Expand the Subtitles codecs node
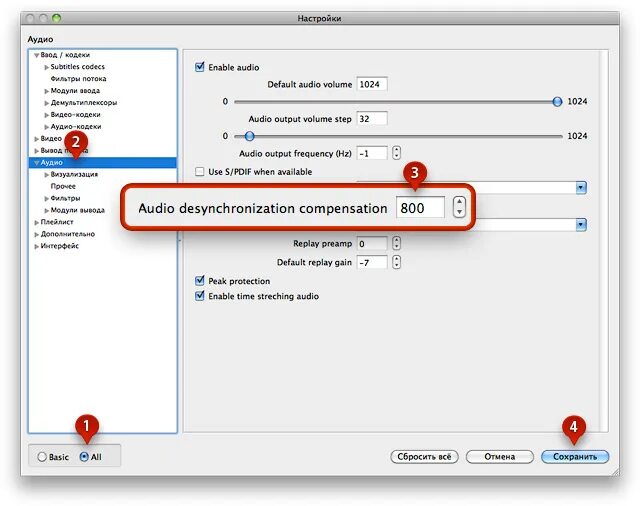640x506 pixels. pyautogui.click(x=47, y=67)
